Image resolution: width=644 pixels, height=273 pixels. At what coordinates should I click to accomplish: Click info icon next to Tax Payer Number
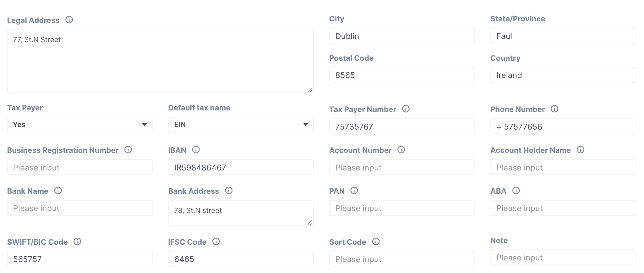click(406, 109)
